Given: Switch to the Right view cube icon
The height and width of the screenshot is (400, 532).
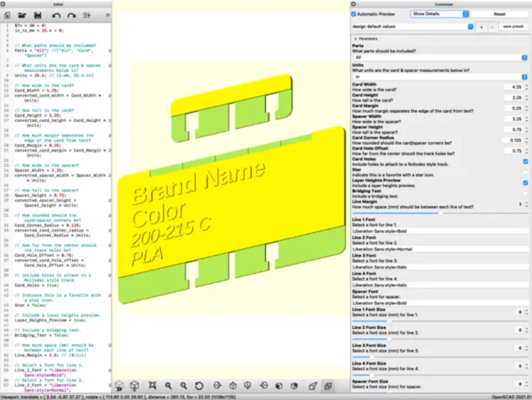Looking at the screenshot, I should 217,386.
